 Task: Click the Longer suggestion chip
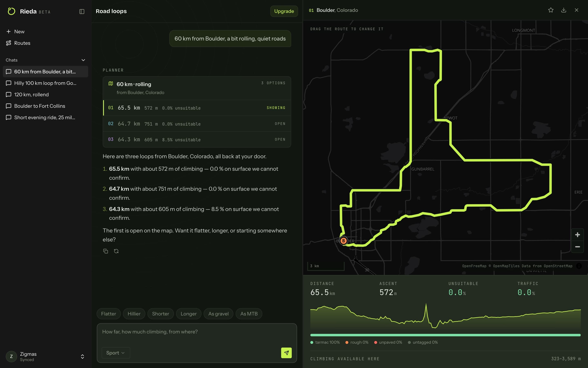(x=189, y=314)
